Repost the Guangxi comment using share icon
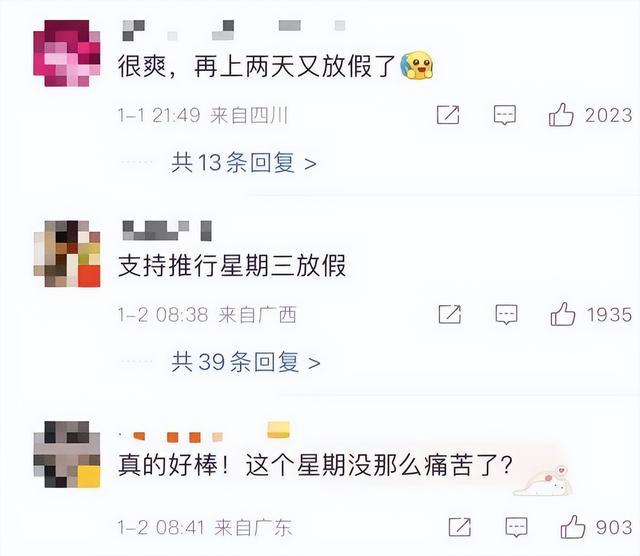The height and width of the screenshot is (556, 640). pyautogui.click(x=449, y=314)
